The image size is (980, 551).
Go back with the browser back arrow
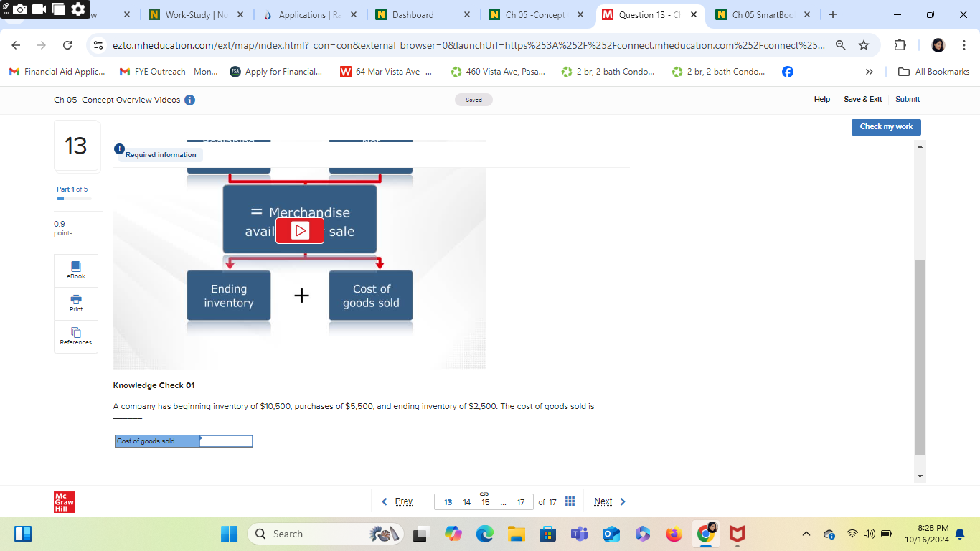click(x=16, y=45)
